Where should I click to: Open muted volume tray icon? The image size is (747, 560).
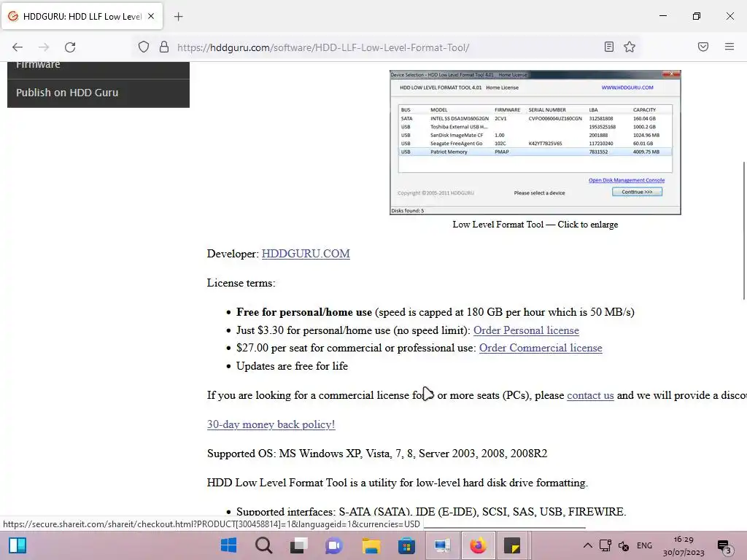pyautogui.click(x=624, y=545)
